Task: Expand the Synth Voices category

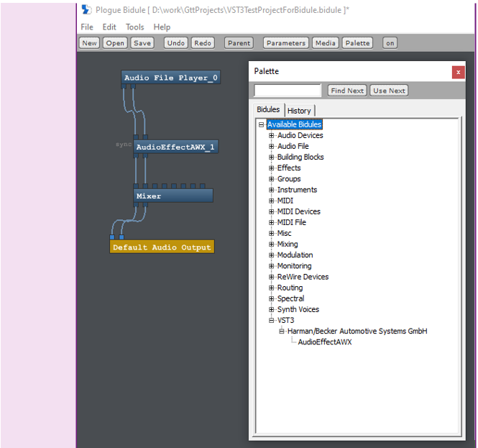Action: [271, 309]
